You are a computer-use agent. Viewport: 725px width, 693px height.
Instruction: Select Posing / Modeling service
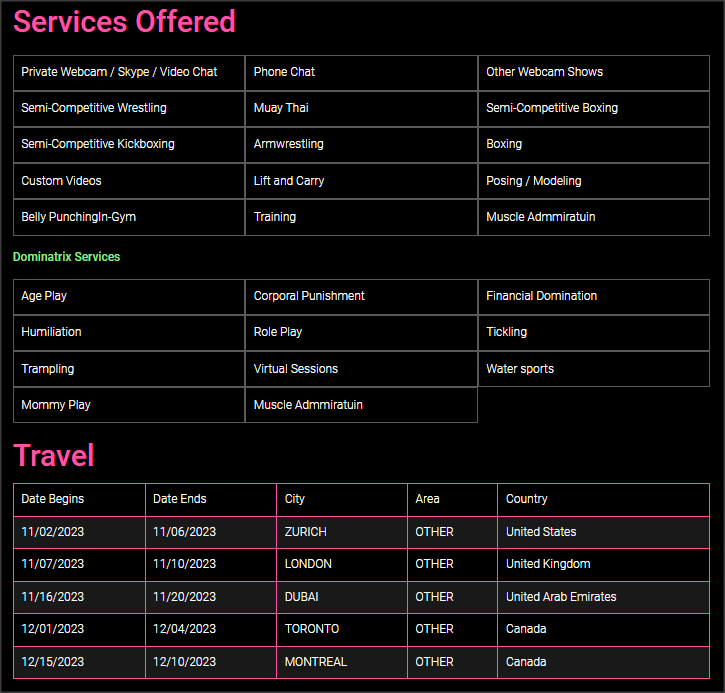click(x=534, y=181)
